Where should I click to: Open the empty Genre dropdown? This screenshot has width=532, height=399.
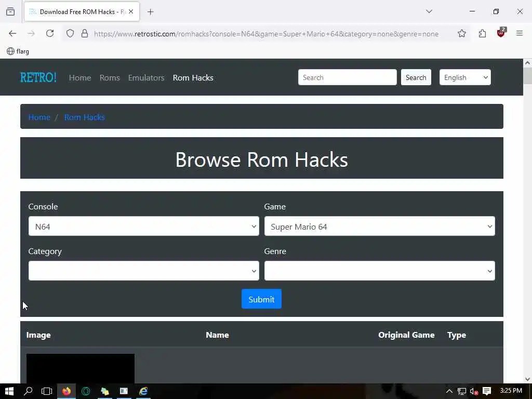pyautogui.click(x=380, y=271)
